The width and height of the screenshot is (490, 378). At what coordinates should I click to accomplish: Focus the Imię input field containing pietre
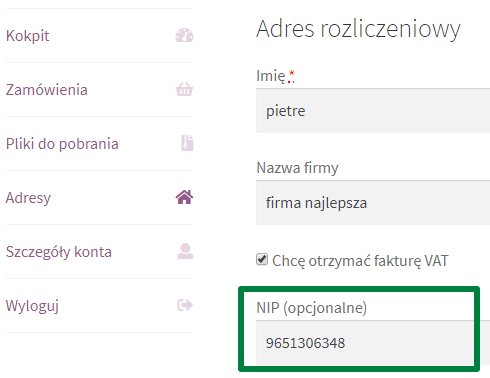pyautogui.click(x=373, y=111)
